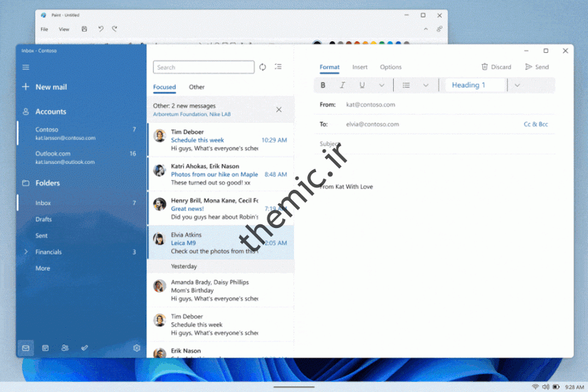Click Undo in Paint window

coord(101,29)
